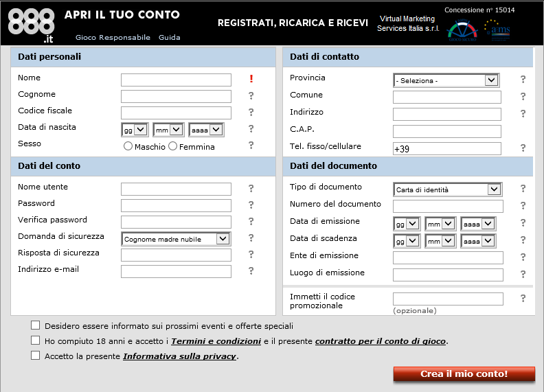Open the birth date year (aaaa) dropdown
The image size is (544, 392).
[207, 130]
